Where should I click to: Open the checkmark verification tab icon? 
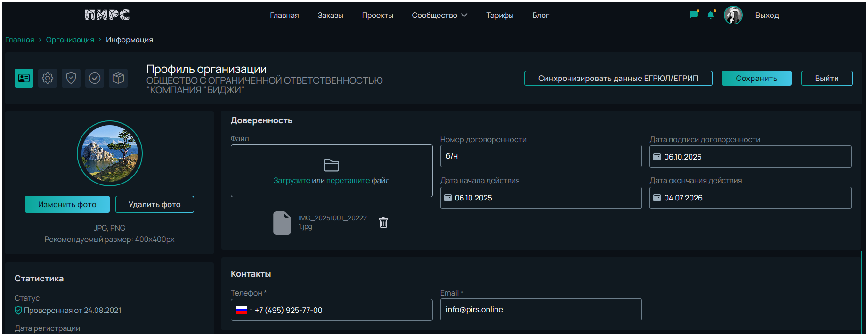pos(95,78)
